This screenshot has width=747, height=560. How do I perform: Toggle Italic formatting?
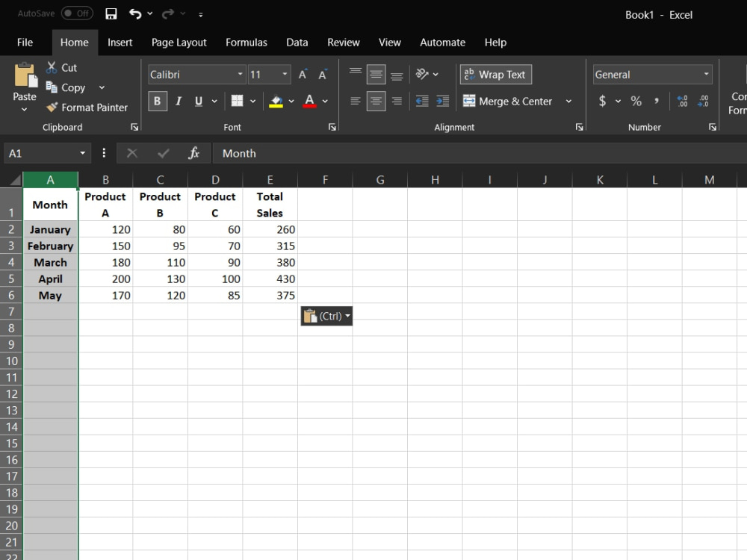coord(179,101)
